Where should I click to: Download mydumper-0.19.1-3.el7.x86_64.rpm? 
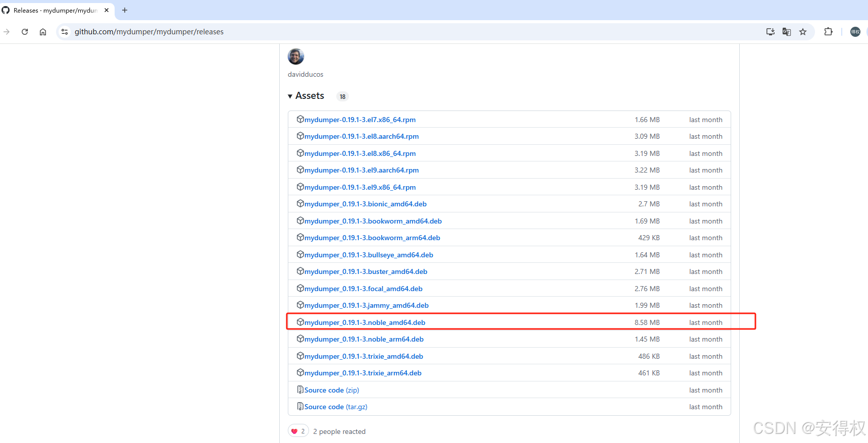tap(360, 120)
